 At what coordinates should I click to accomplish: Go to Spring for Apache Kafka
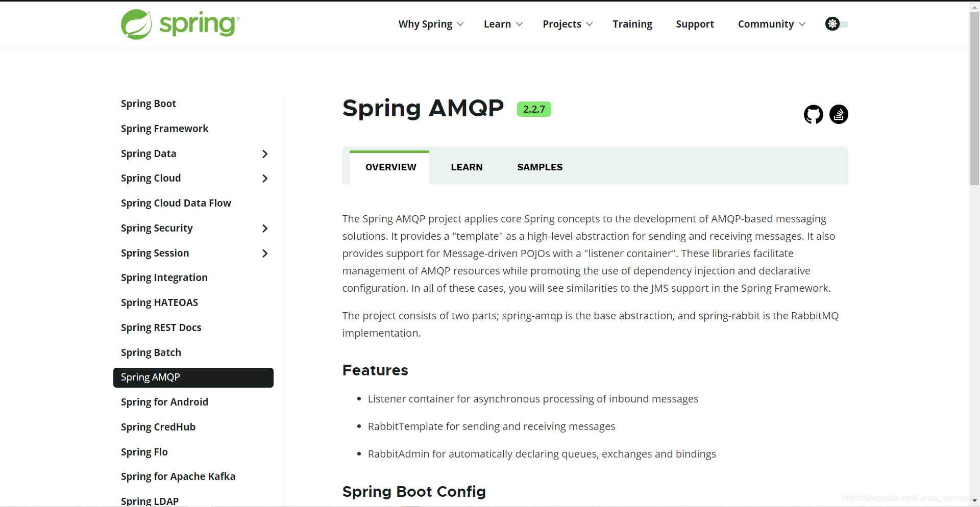[178, 476]
